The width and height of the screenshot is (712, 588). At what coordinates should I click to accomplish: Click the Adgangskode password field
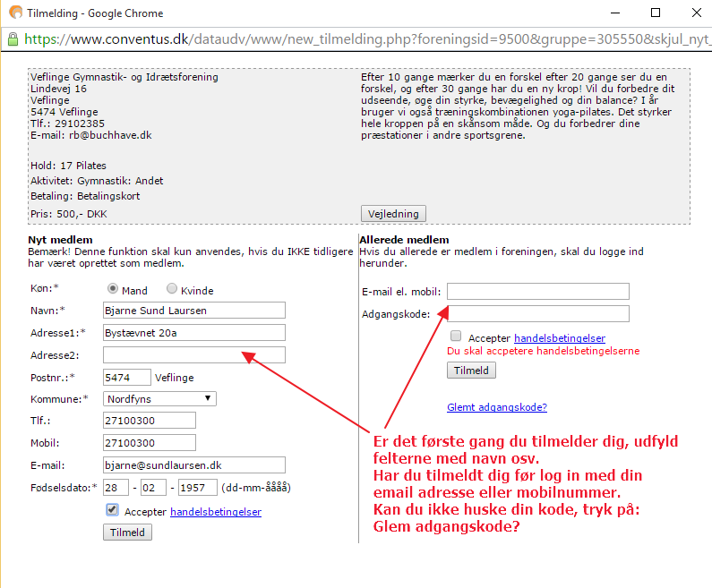coord(538,313)
